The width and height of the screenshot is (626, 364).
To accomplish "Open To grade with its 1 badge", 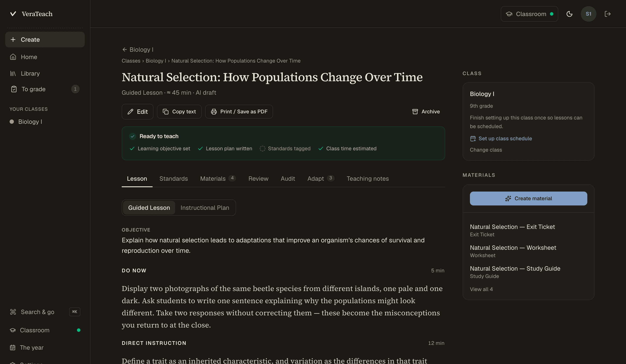I will tap(45, 89).
